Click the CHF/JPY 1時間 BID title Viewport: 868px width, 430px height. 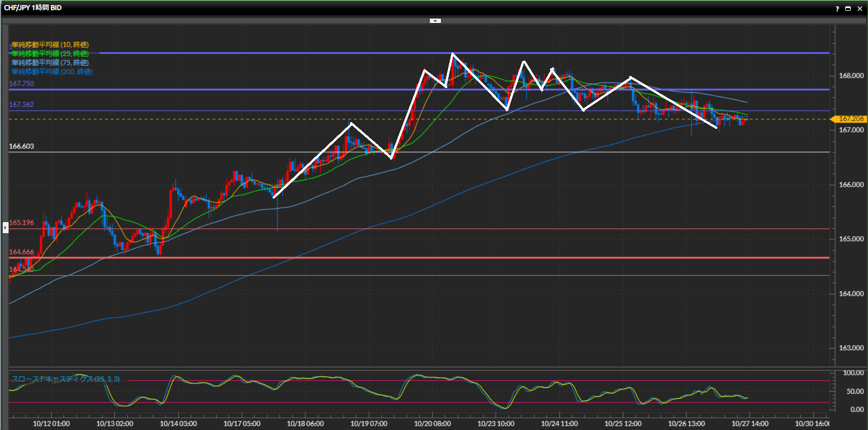(33, 8)
